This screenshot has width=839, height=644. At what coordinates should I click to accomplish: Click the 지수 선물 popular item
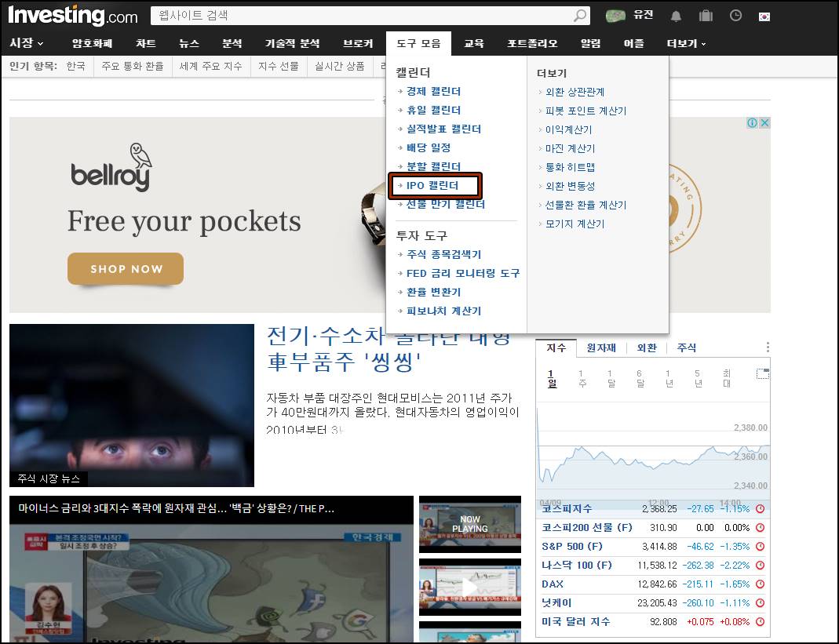[279, 67]
